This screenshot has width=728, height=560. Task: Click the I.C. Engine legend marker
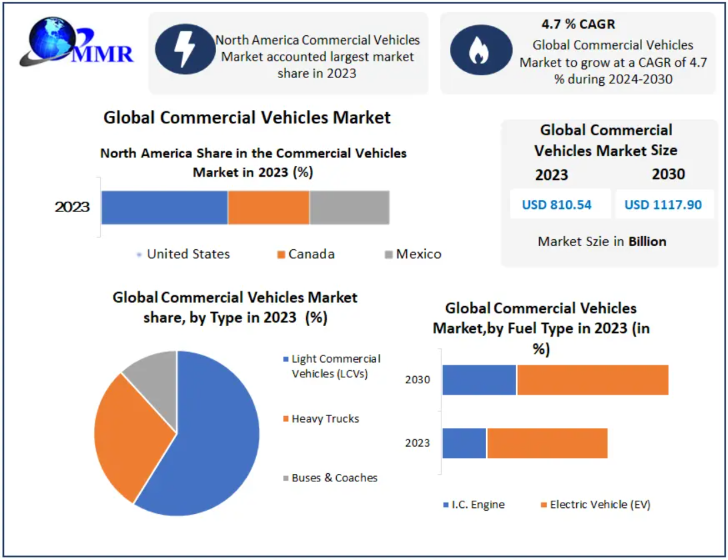(446, 505)
